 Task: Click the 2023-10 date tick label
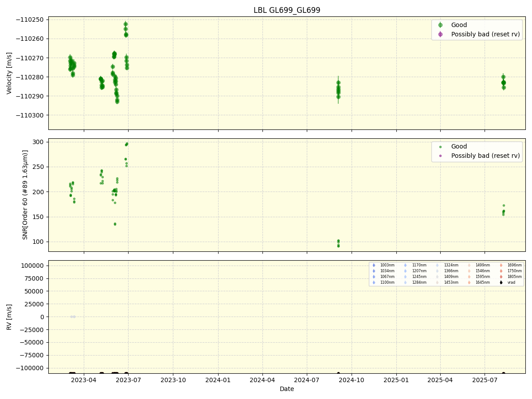tap(173, 380)
